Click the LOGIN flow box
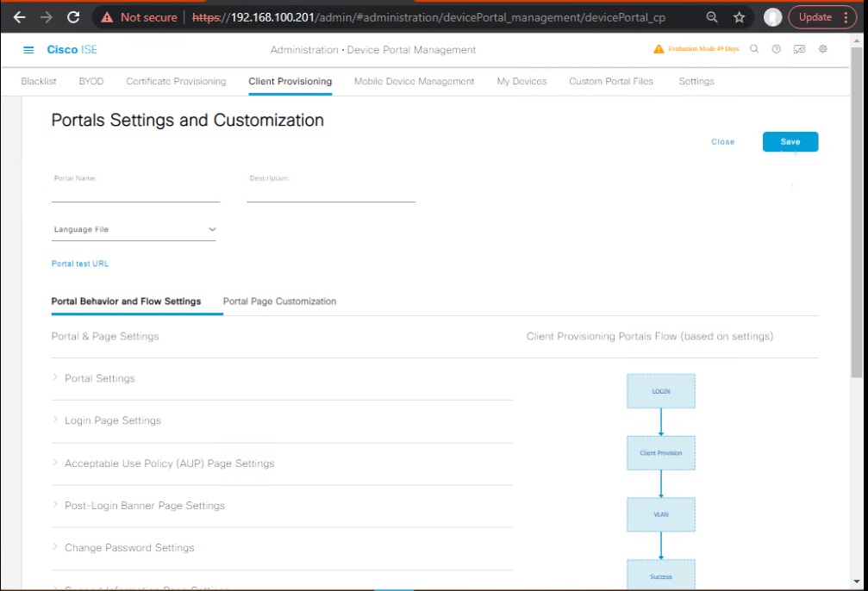This screenshot has width=868, height=591. pyautogui.click(x=661, y=391)
